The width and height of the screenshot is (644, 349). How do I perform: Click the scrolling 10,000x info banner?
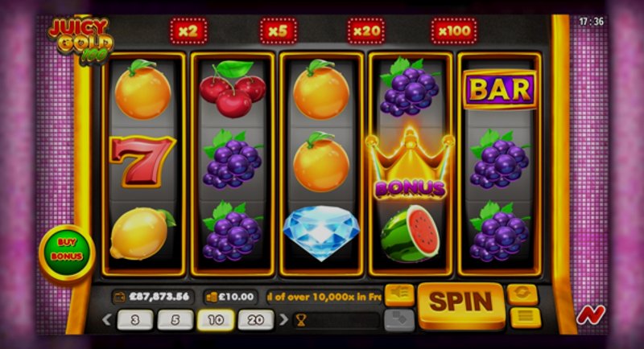[x=324, y=297]
